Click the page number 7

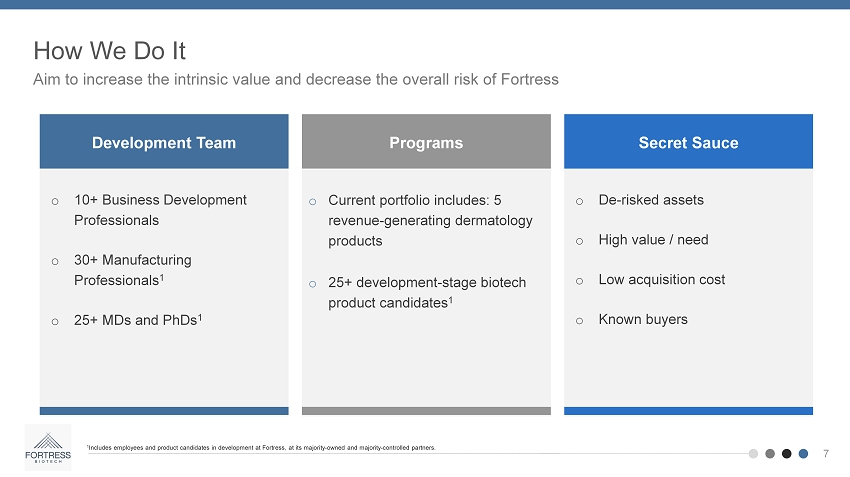(x=826, y=453)
